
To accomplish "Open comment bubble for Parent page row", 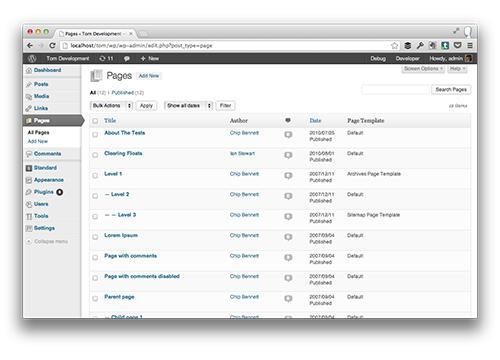I will [x=288, y=299].
